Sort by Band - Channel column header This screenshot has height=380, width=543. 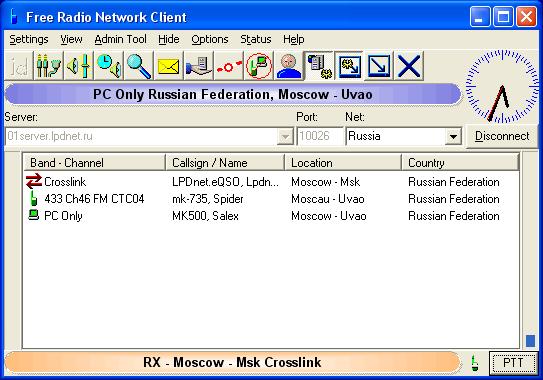tap(94, 162)
